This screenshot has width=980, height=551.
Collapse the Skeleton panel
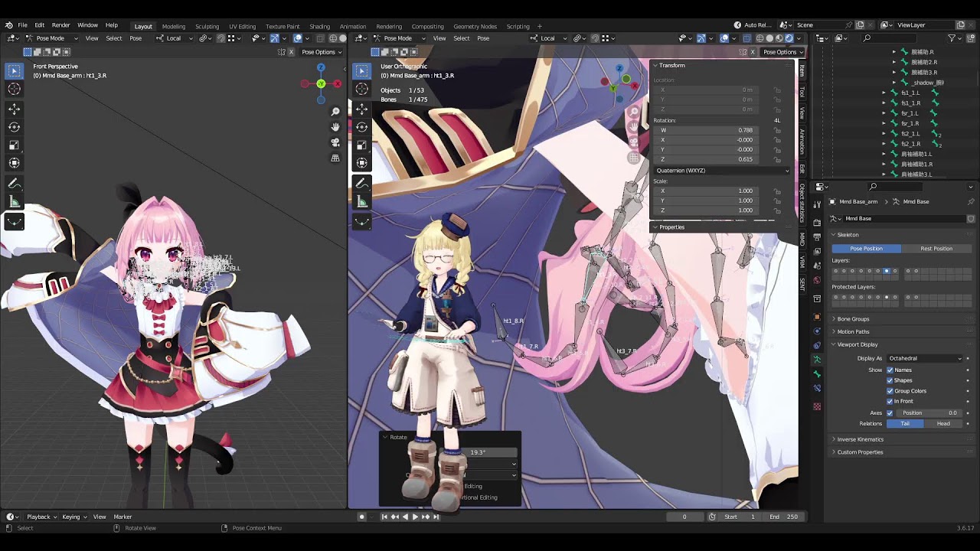click(x=848, y=235)
